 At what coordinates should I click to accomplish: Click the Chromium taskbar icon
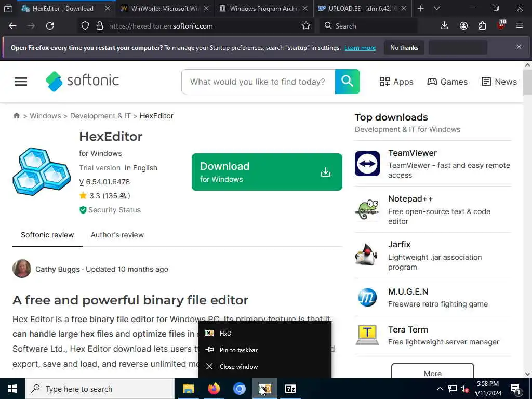coord(239,389)
